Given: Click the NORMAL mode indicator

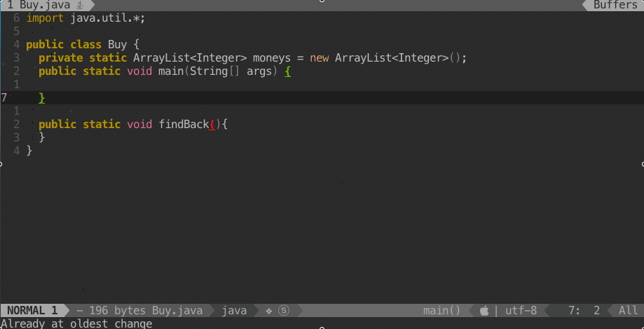Looking at the screenshot, I should point(32,310).
